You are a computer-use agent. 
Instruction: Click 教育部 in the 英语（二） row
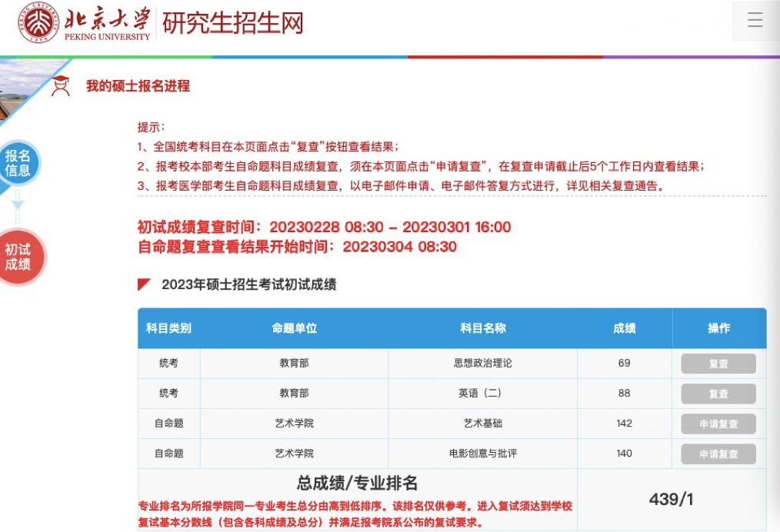(x=294, y=394)
